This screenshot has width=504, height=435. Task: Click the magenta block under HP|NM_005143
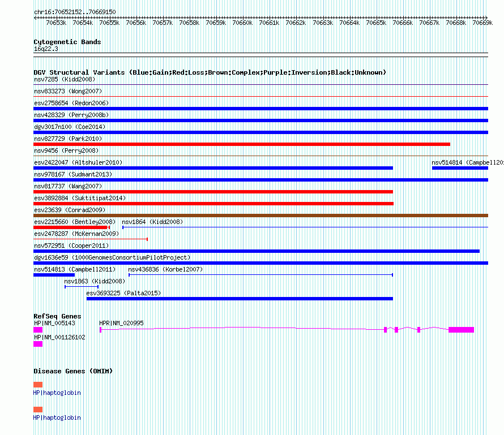point(38,330)
